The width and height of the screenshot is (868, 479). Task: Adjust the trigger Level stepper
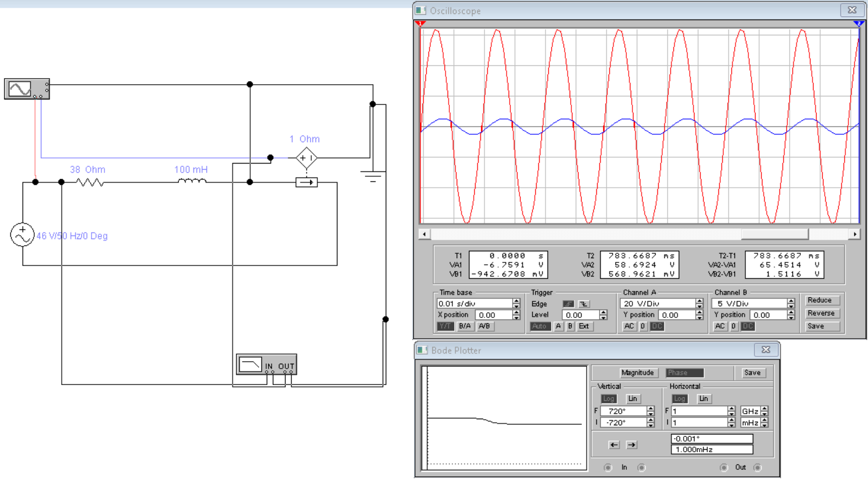pyautogui.click(x=603, y=315)
